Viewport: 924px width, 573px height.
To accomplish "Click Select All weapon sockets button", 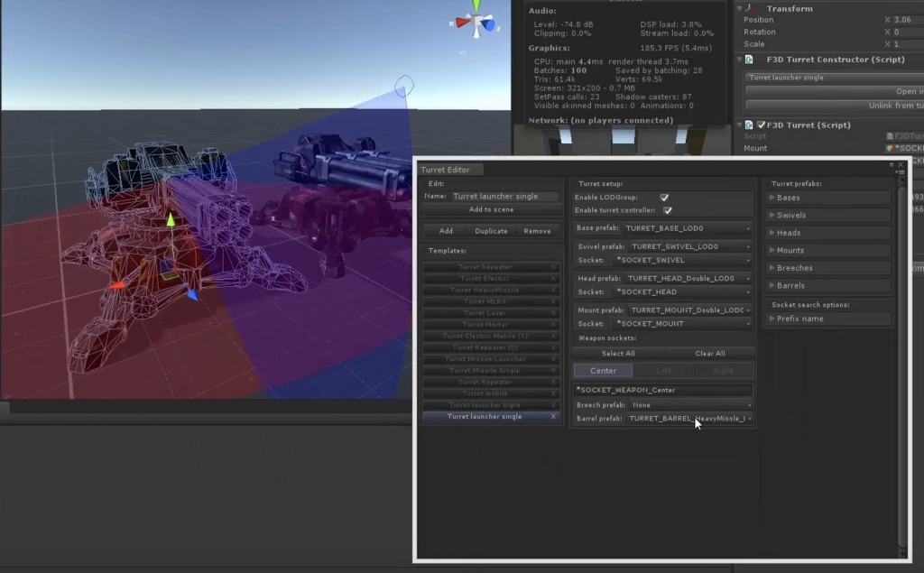I will point(618,354).
